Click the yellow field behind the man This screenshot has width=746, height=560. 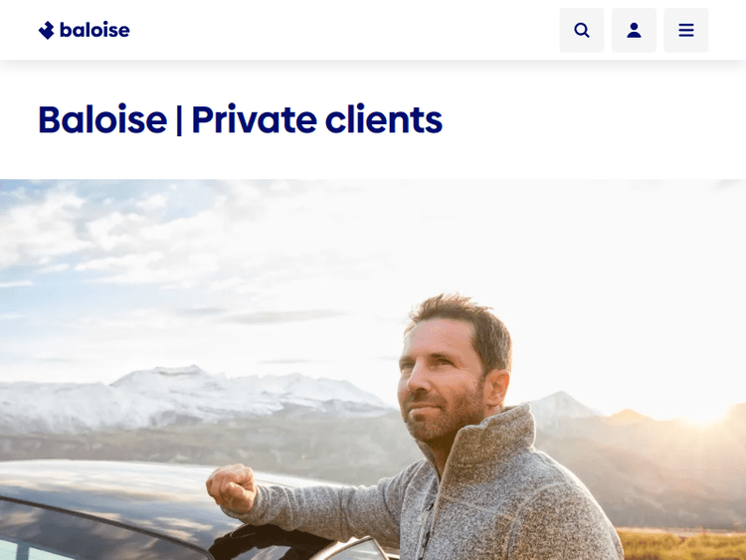(682, 545)
